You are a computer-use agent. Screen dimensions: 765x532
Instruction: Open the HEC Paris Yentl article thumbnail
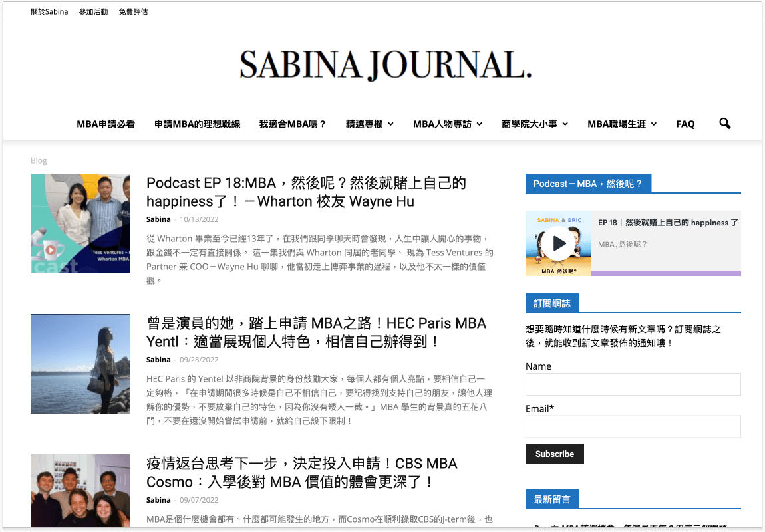[x=80, y=364]
